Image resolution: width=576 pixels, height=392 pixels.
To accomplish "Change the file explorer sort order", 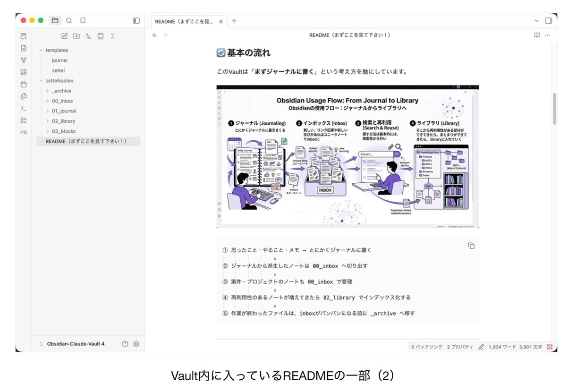I will 88,36.
